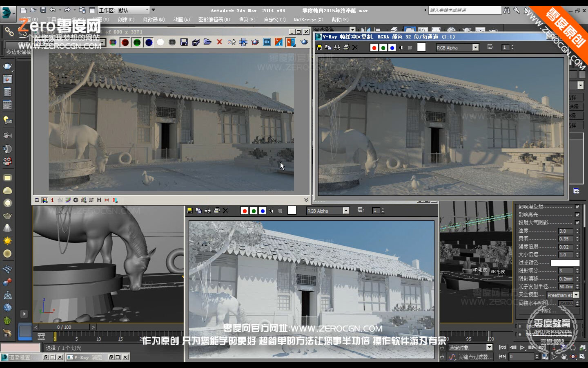The height and width of the screenshot is (368, 588).
Task: Click the play animation button
Action: click(x=522, y=348)
